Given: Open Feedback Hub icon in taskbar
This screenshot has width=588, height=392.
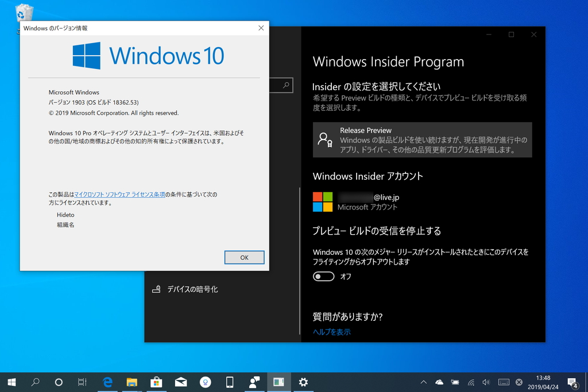Looking at the screenshot, I should 254,382.
